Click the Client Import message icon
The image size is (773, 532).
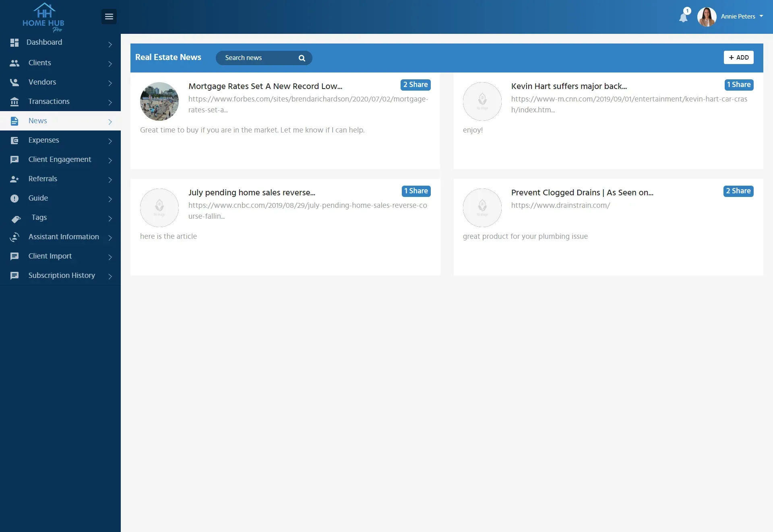click(14, 256)
